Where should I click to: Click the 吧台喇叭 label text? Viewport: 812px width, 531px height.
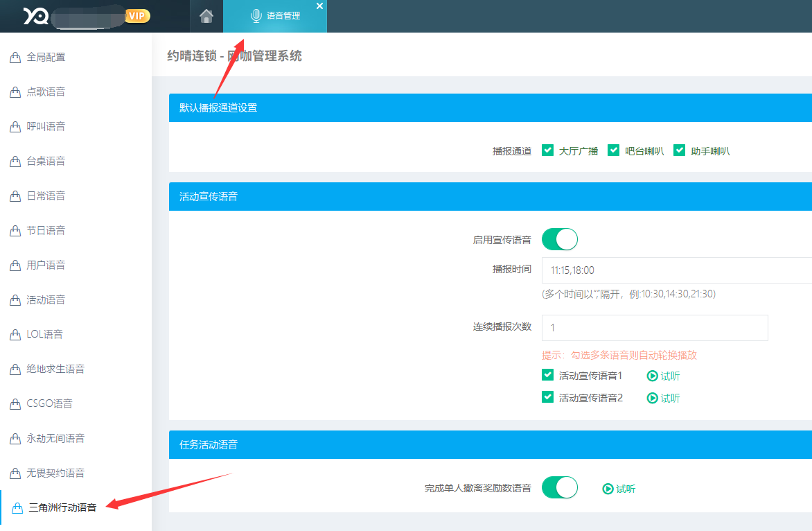[x=644, y=151]
